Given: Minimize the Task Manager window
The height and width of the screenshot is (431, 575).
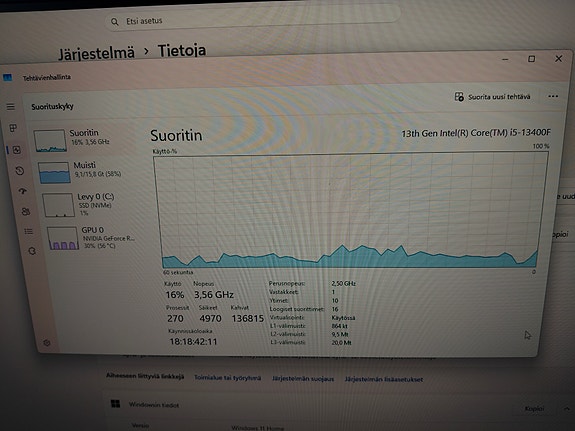Looking at the screenshot, I should click(505, 59).
